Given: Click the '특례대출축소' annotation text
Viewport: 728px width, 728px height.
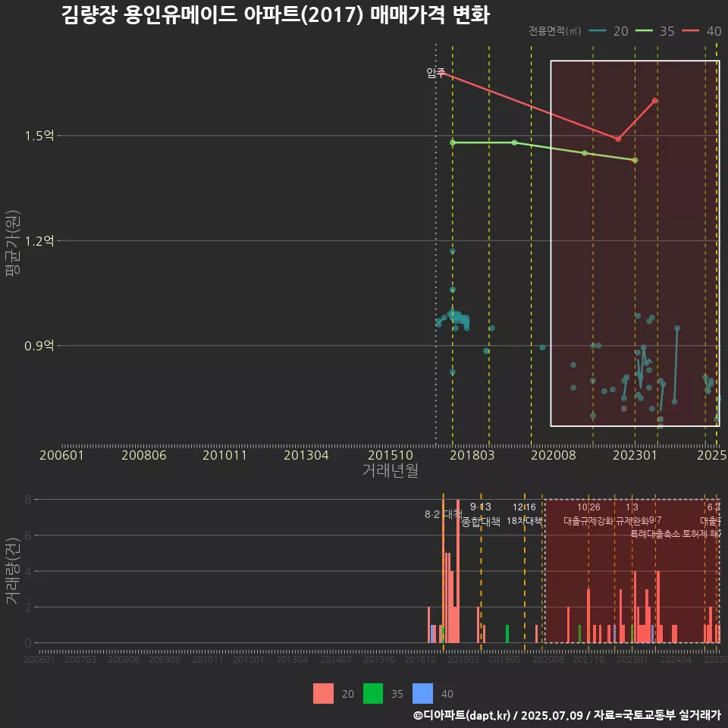Looking at the screenshot, I should [655, 534].
